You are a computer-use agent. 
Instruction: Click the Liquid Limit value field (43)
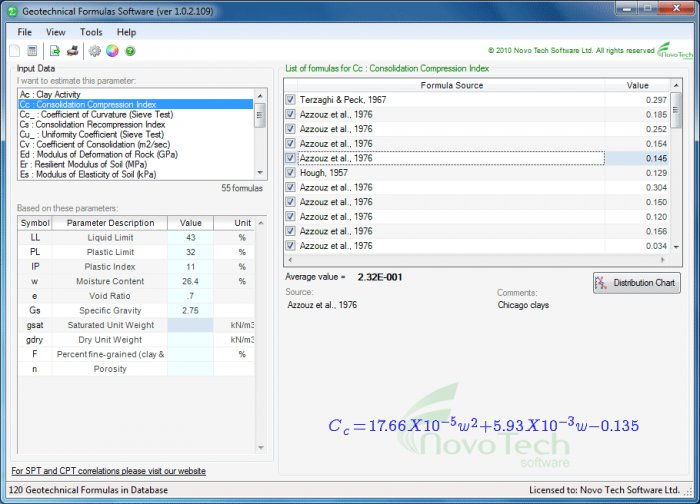click(x=191, y=237)
